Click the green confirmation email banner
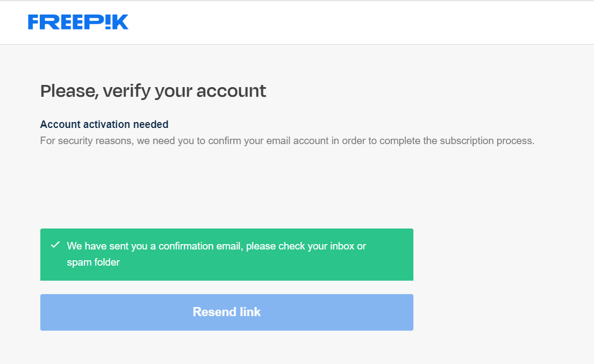Image resolution: width=594 pixels, height=364 pixels. pyautogui.click(x=226, y=254)
